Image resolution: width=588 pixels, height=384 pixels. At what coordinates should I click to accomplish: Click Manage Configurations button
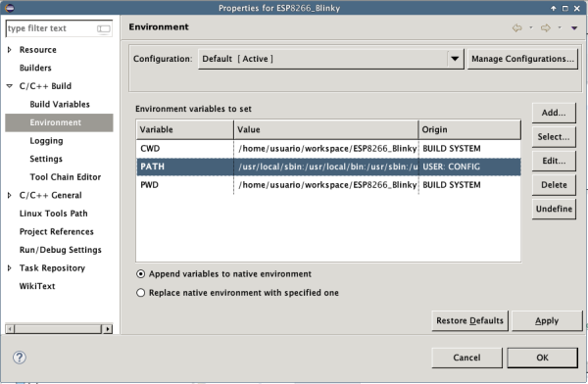tap(522, 59)
